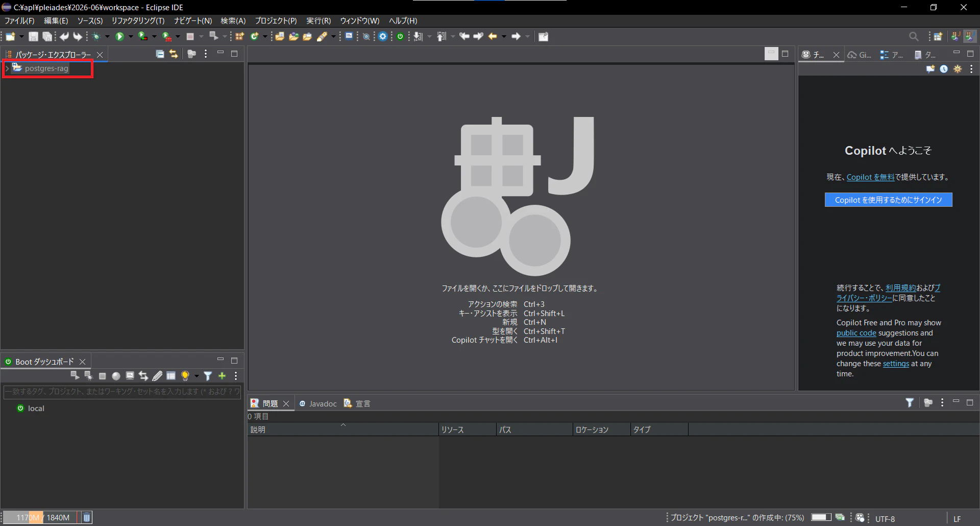This screenshot has height=526, width=980.
Task: Switch to the Javadoc tab
Action: click(318, 403)
